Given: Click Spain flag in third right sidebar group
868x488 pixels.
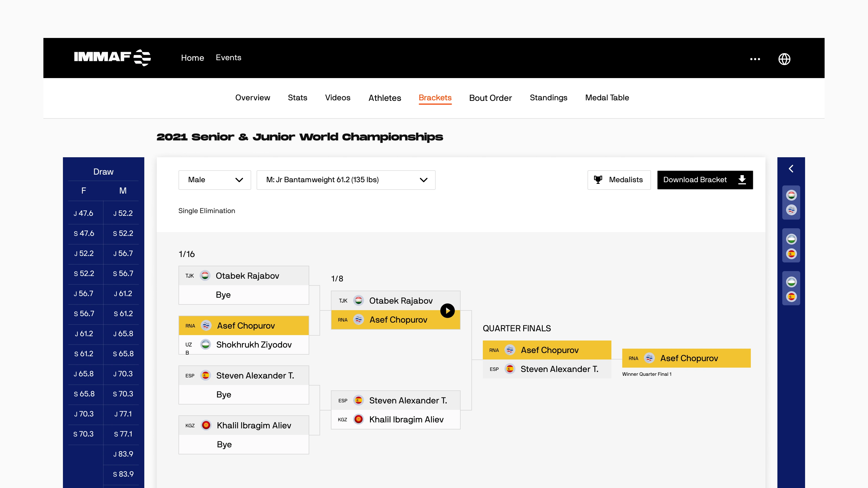Looking at the screenshot, I should (791, 297).
